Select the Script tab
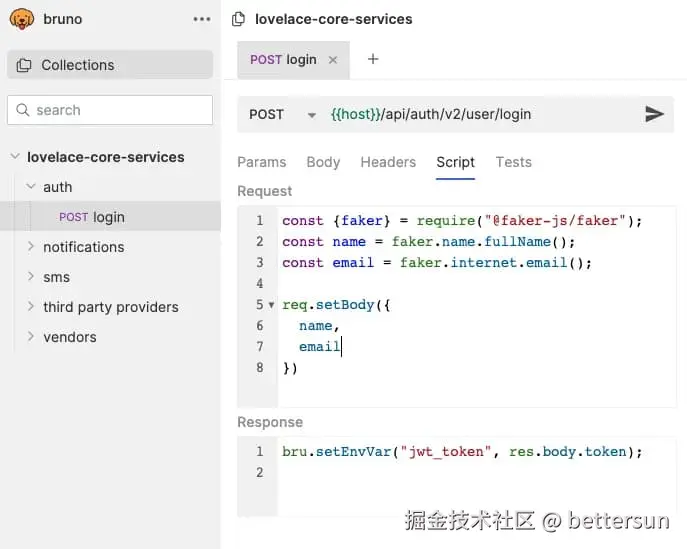The image size is (687, 549). pos(455,162)
